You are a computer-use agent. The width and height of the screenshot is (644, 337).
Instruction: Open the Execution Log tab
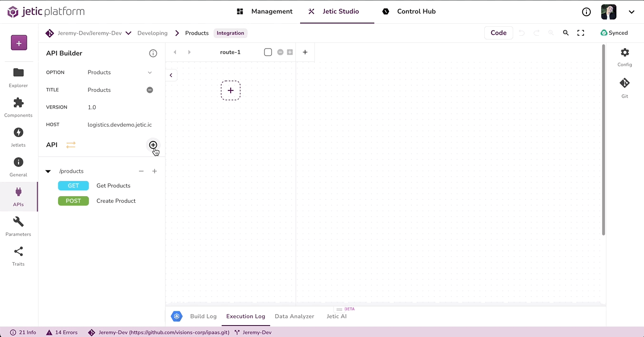[x=246, y=316]
